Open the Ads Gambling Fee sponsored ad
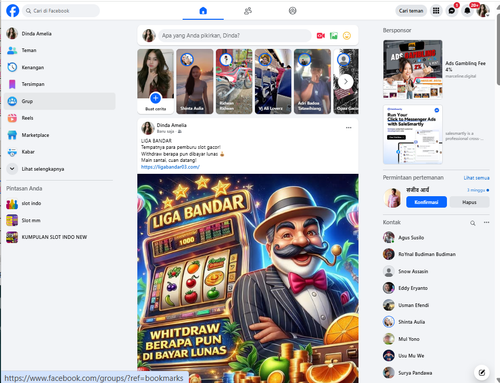Image resolution: width=500 pixels, height=383 pixels. coord(436,69)
